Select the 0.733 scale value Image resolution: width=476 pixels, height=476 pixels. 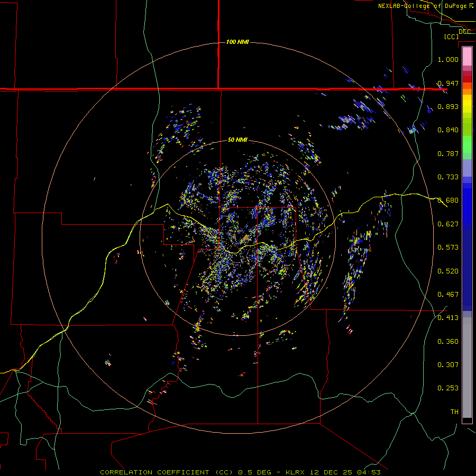448,177
